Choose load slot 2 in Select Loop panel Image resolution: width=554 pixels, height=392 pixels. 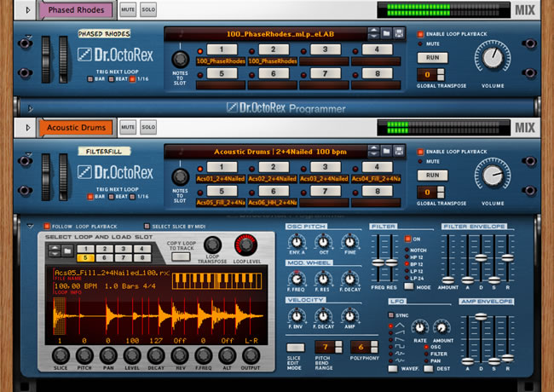pyautogui.click(x=105, y=249)
